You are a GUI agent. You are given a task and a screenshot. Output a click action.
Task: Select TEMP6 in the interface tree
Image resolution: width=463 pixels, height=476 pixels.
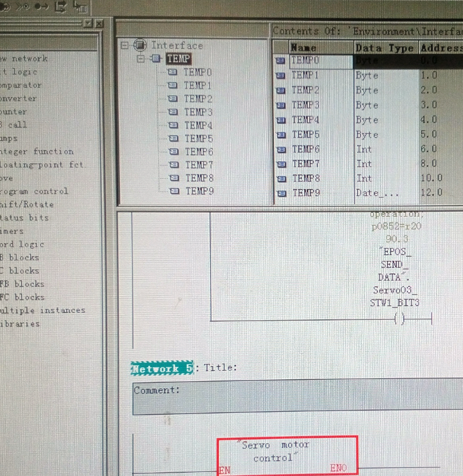tap(199, 151)
